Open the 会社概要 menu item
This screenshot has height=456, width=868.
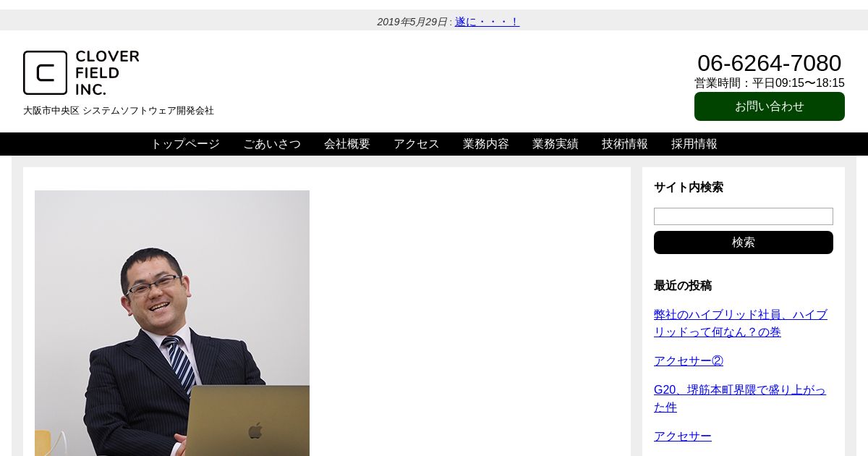click(347, 144)
